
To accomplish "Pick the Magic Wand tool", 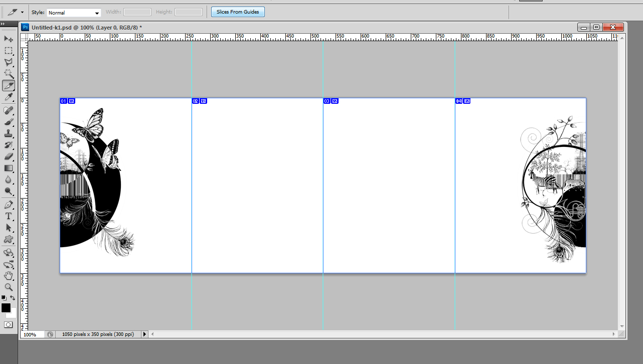I will (x=9, y=74).
